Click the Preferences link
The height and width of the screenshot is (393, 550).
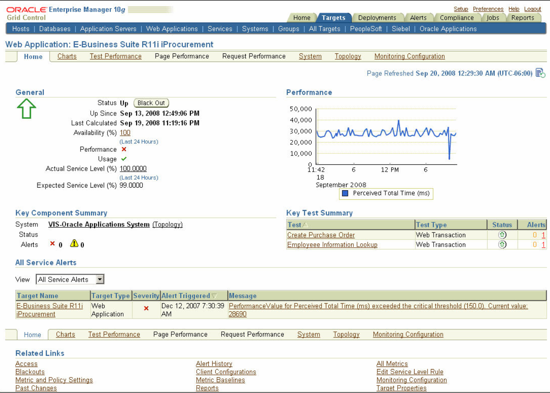tap(488, 9)
